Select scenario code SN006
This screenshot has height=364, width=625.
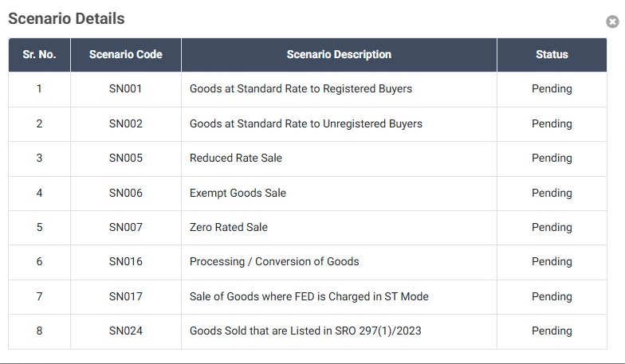pyautogui.click(x=125, y=193)
